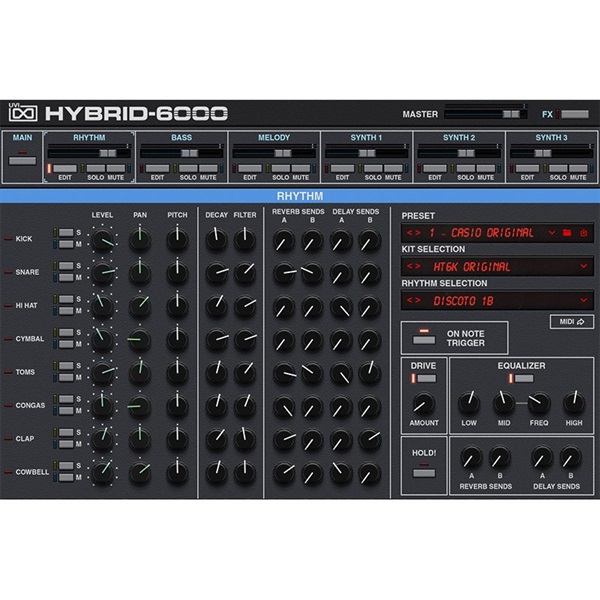Solo the Snare drum with S button
600x600 pixels.
(65, 266)
